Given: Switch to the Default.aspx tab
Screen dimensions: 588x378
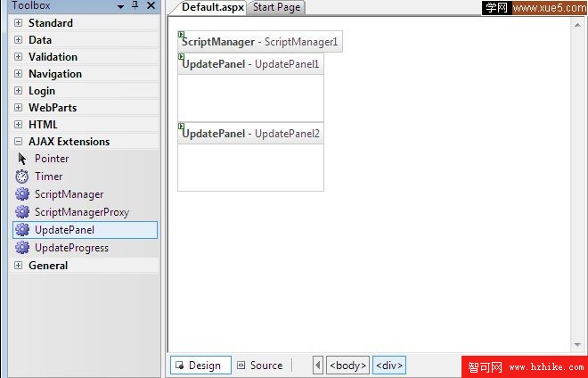Looking at the screenshot, I should (x=213, y=7).
